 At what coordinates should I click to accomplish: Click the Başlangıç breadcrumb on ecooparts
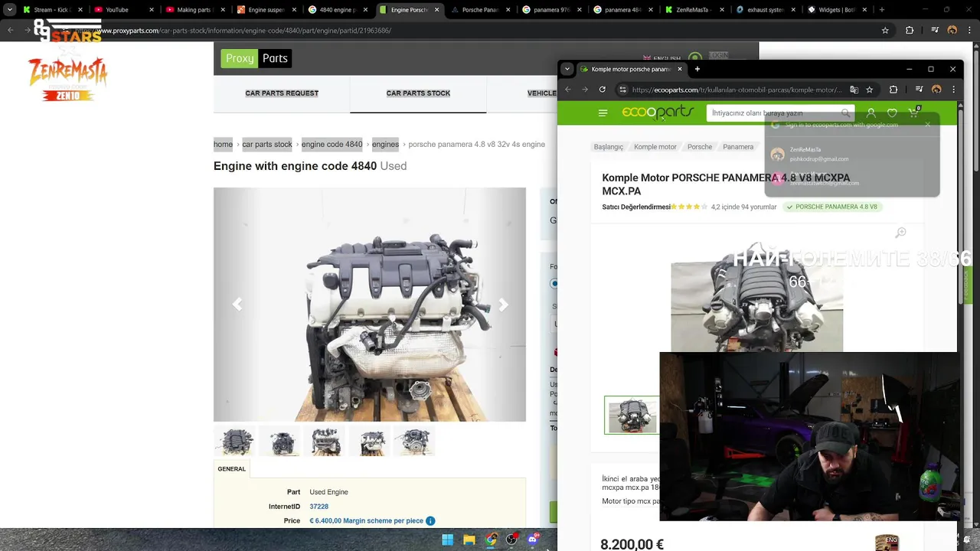click(609, 147)
